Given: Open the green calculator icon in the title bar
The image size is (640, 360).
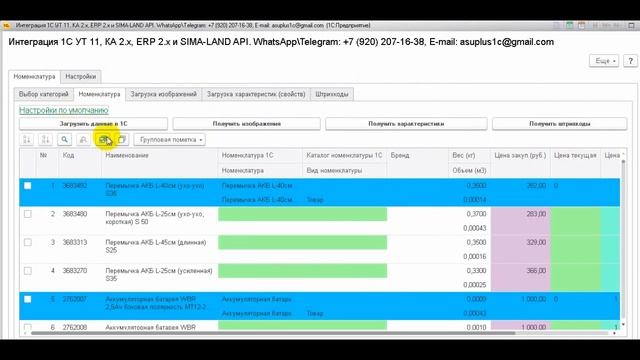Looking at the screenshot, I should (x=570, y=25).
